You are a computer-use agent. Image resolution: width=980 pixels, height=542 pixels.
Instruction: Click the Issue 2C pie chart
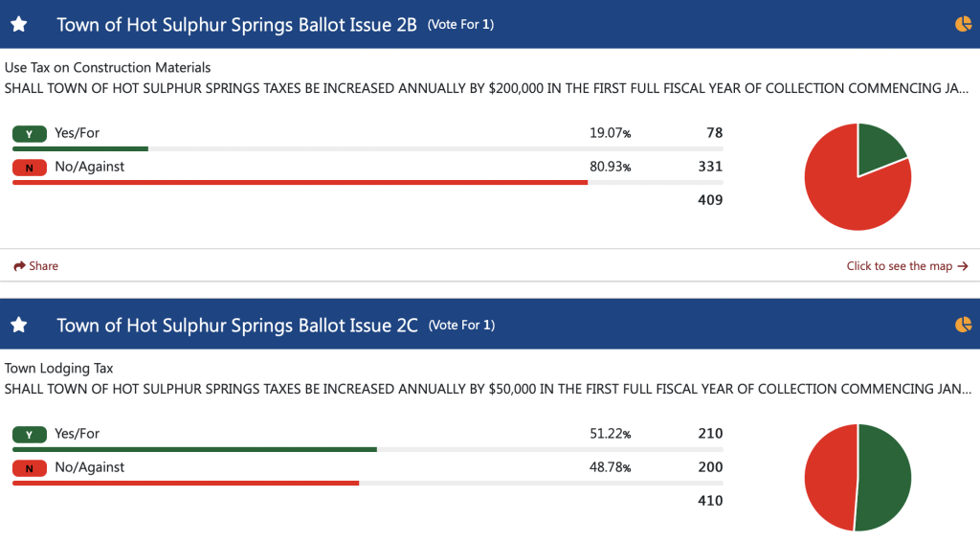(857, 477)
